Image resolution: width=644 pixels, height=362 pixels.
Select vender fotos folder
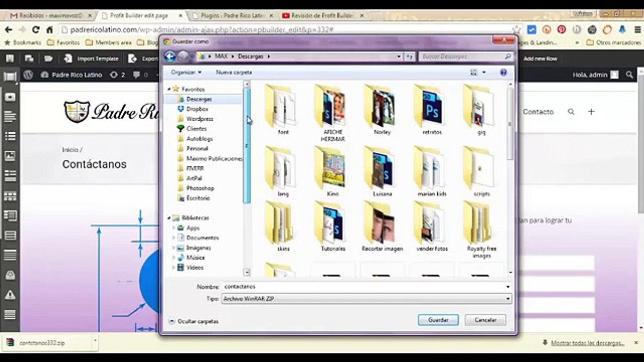point(432,227)
